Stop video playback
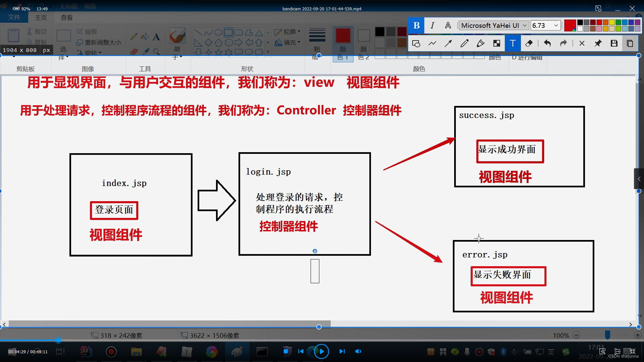Screen dimensions: 644x362 click(286, 351)
